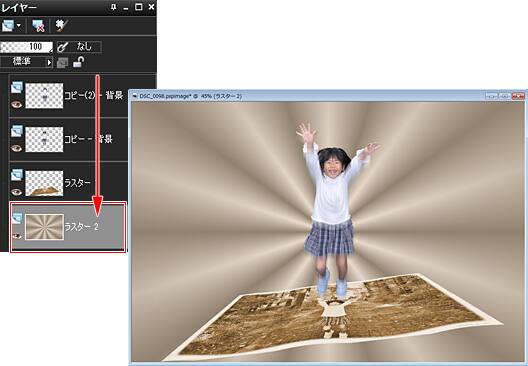Click the New Layer icon in Layers palette
The width and height of the screenshot is (528, 366).
(x=7, y=26)
